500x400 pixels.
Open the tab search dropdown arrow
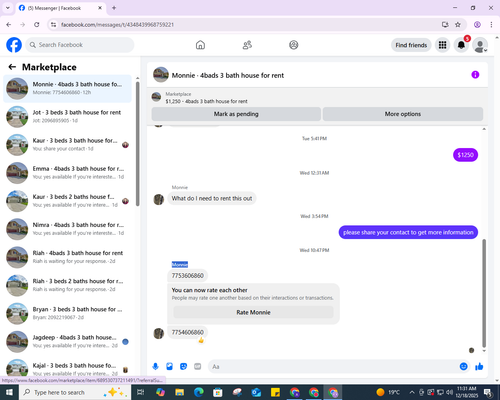tap(8, 8)
